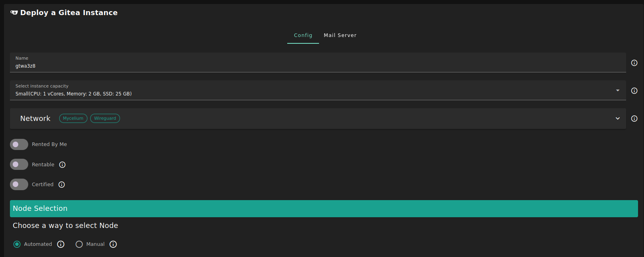
Task: Expand the Network panel chevron
Action: tap(617, 119)
